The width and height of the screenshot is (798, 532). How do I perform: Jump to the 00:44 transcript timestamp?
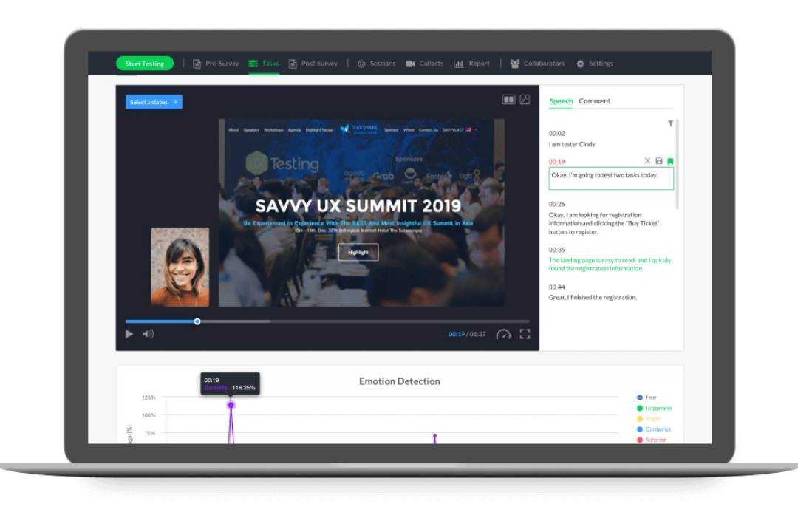click(x=557, y=287)
